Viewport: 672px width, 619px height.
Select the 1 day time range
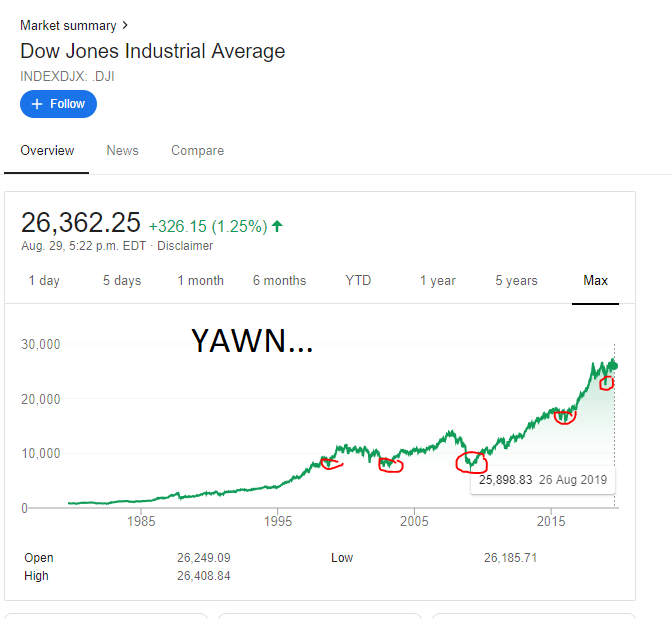click(44, 281)
